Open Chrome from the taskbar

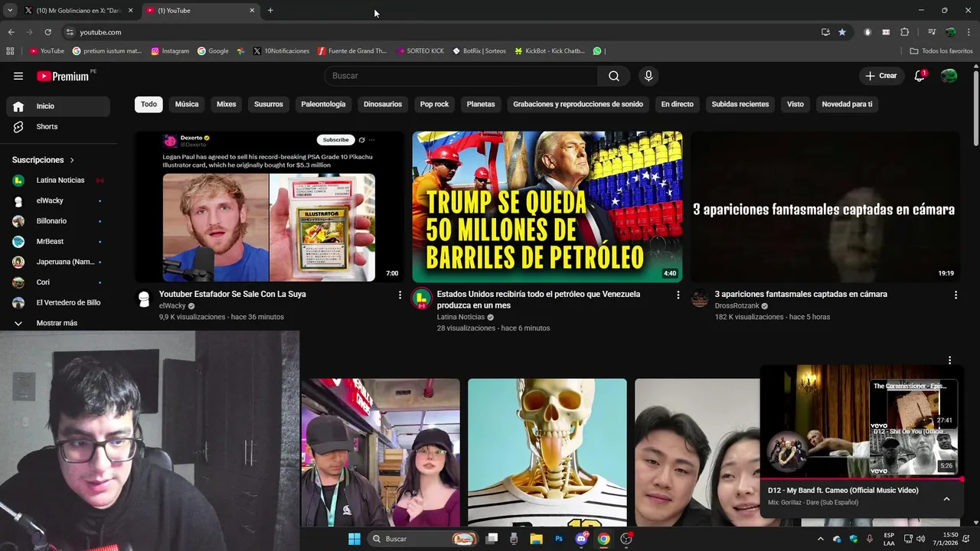603,539
